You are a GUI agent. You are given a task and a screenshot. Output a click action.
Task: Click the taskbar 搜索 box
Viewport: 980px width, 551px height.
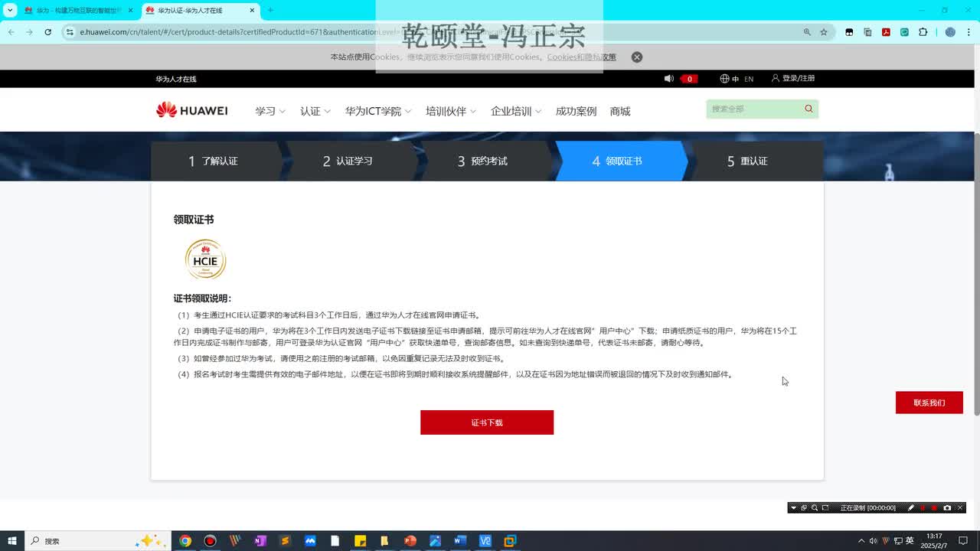(x=97, y=540)
